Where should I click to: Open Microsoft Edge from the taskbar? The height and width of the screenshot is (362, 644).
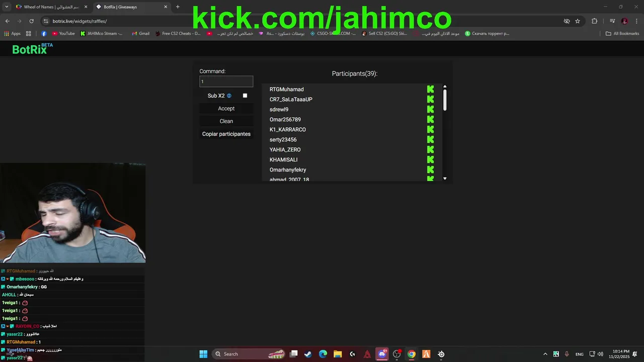click(x=323, y=354)
